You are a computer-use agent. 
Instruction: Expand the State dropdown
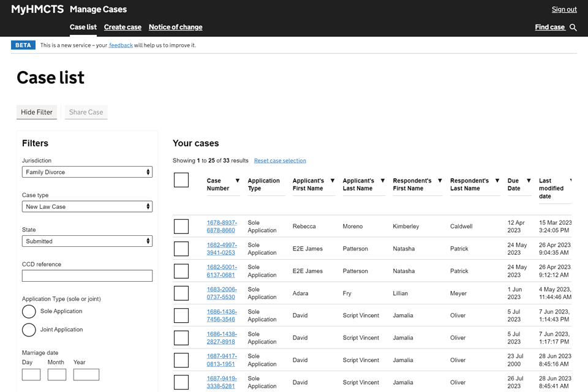pyautogui.click(x=87, y=241)
